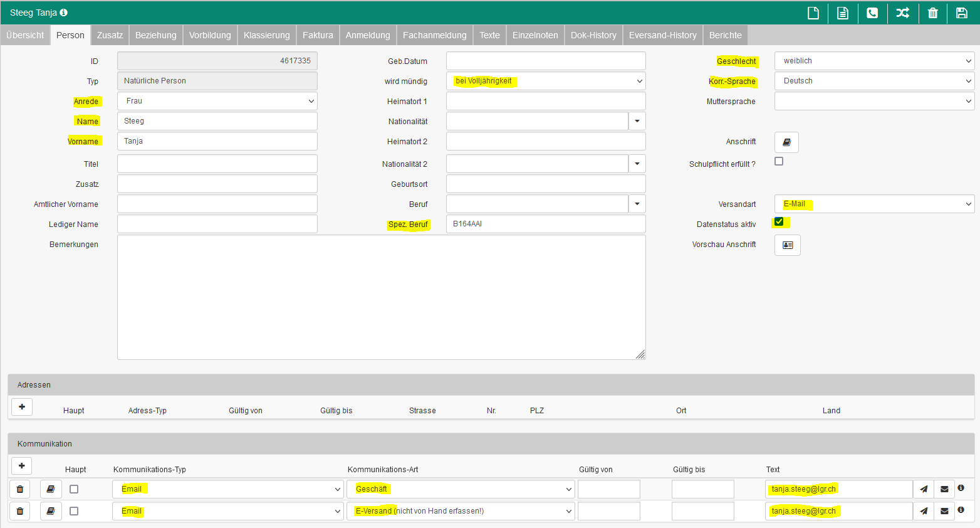The height and width of the screenshot is (528, 980).
Task: Add a new Kommunikation entry with plus button
Action: [x=22, y=466]
